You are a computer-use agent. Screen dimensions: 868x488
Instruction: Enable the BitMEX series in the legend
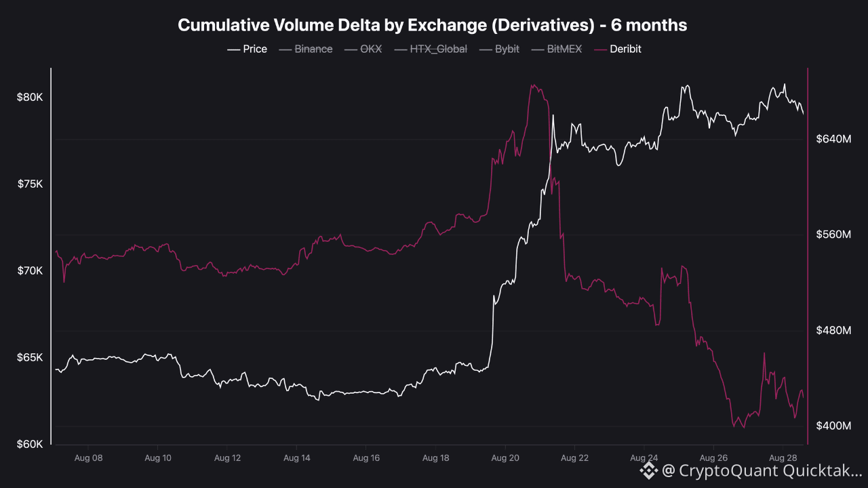(x=556, y=49)
